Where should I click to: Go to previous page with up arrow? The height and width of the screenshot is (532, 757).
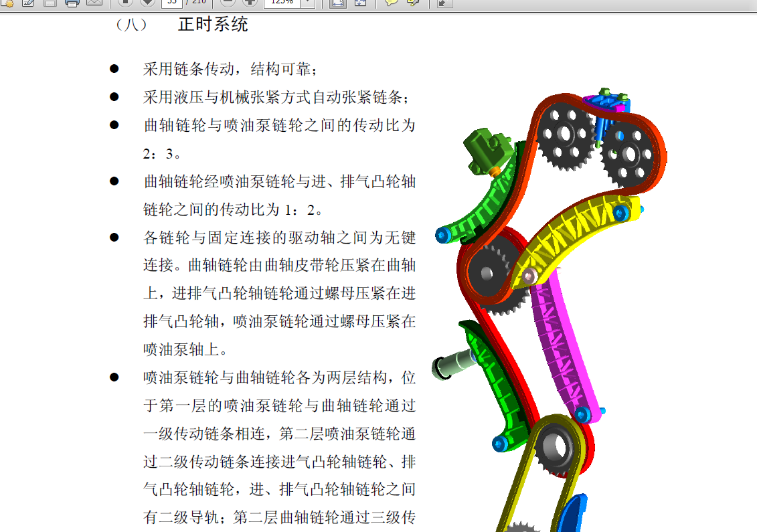click(x=127, y=2)
